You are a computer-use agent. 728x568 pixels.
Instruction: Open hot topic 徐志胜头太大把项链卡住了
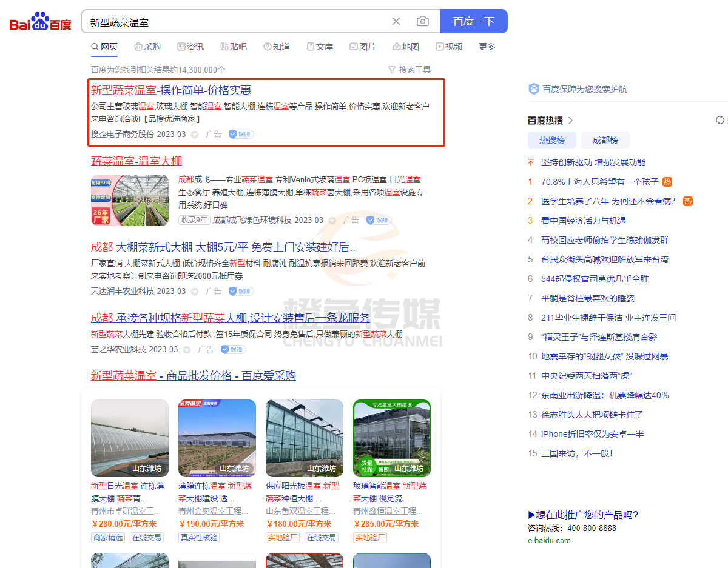click(x=592, y=415)
